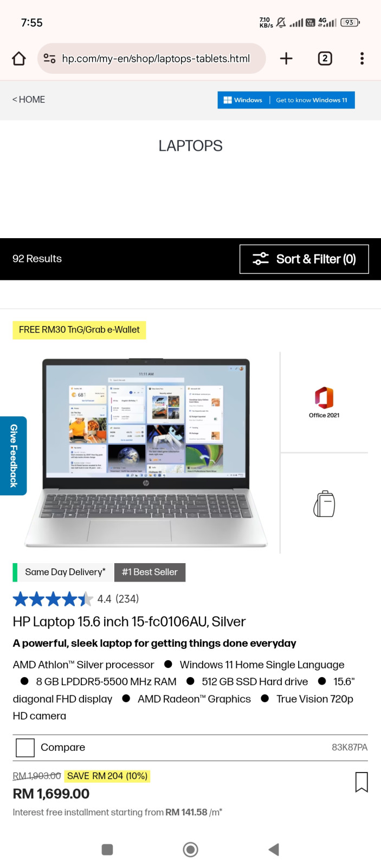Screen dimensions: 381x868
Task: Open a new tab with plus icon
Action: (286, 59)
